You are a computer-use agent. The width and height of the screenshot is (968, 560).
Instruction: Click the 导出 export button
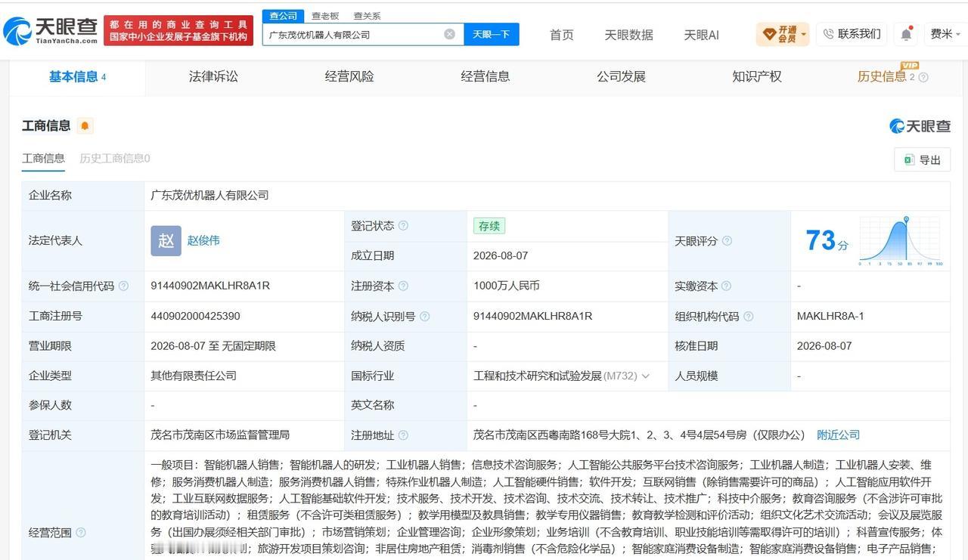922,159
